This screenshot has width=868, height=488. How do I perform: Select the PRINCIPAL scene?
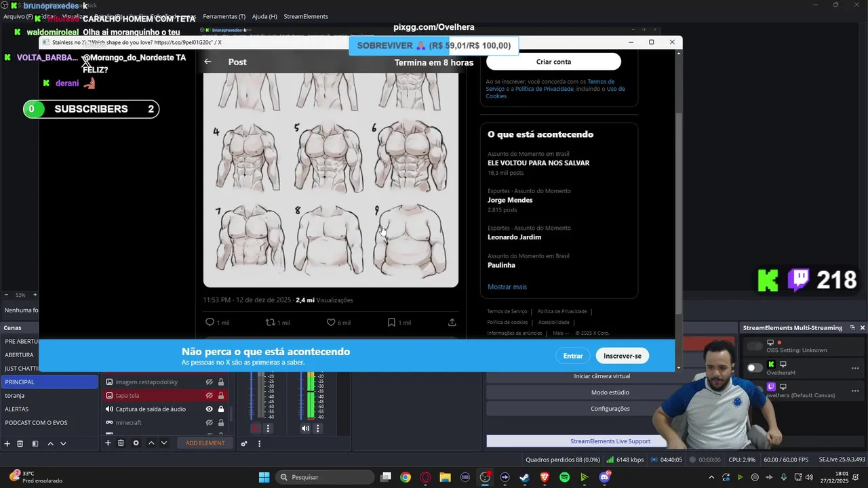point(49,382)
